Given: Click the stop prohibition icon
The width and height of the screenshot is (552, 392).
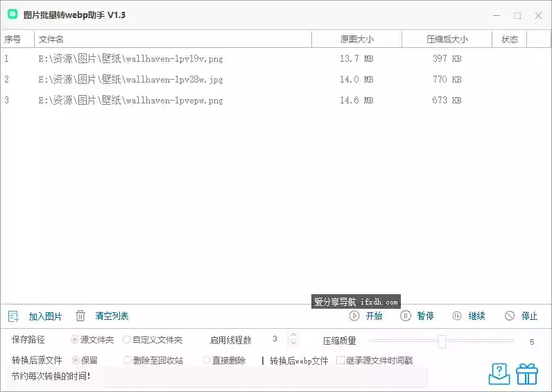Looking at the screenshot, I should (x=510, y=316).
